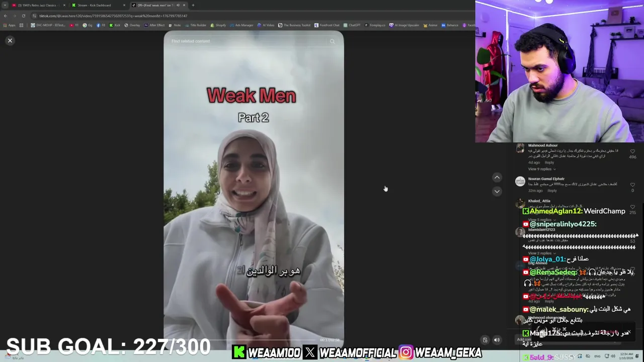
Task: Open the Behance bookmark
Action: (x=450, y=25)
